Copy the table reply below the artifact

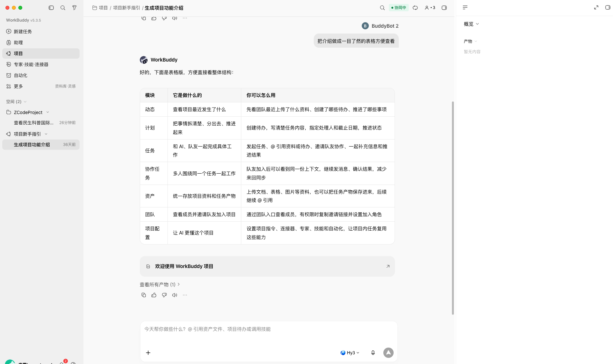144,295
